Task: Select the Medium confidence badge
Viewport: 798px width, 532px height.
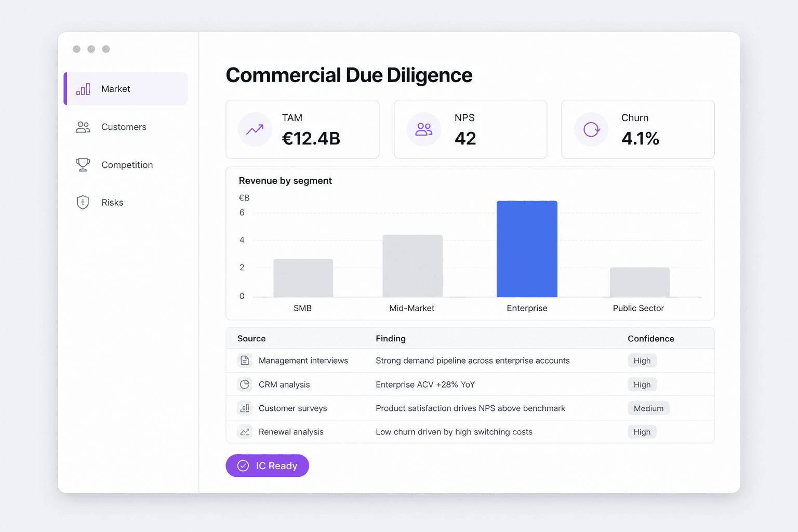Action: coord(648,408)
